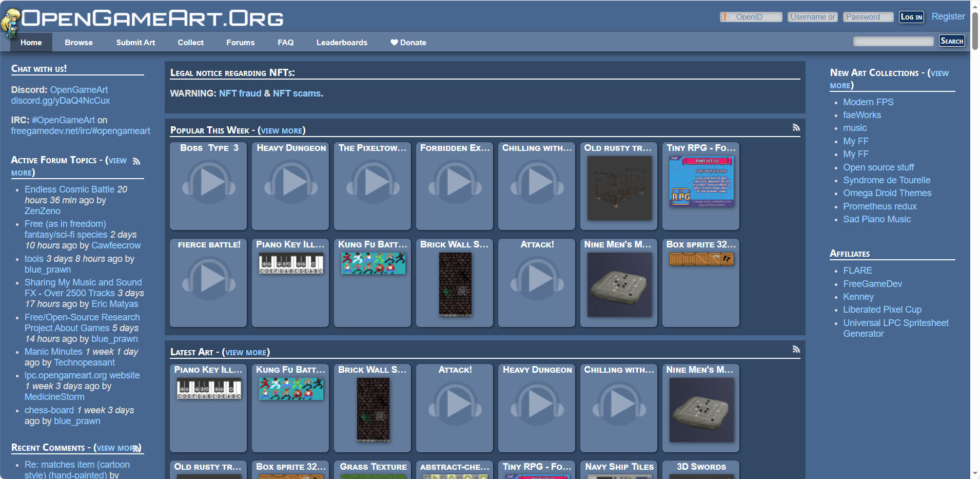Click the RSS feed icon beside Latest Art

tap(796, 350)
